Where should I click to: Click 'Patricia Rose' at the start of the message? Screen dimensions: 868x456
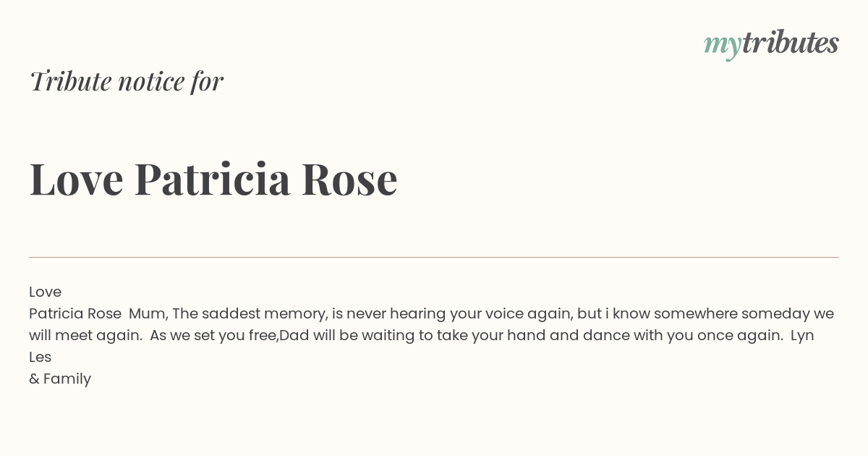click(75, 313)
